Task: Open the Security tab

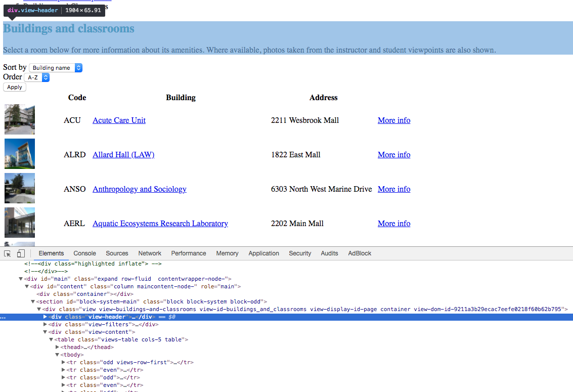Action: click(300, 253)
